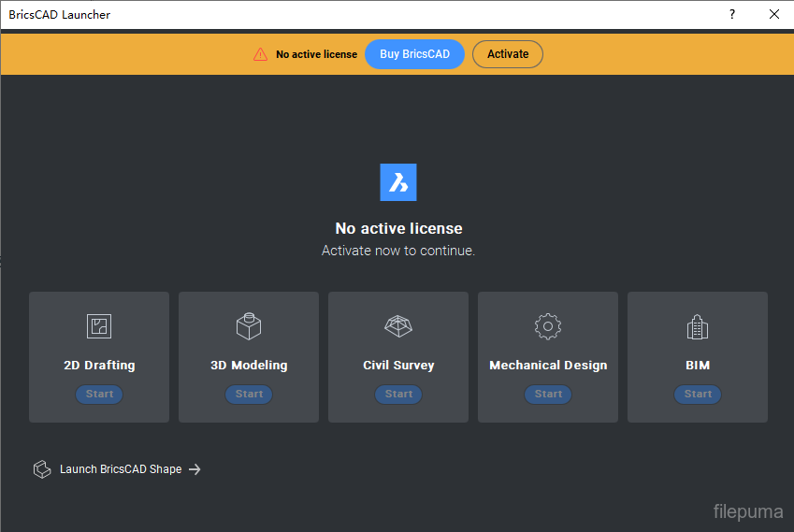Start the BIM workspace

[698, 395]
